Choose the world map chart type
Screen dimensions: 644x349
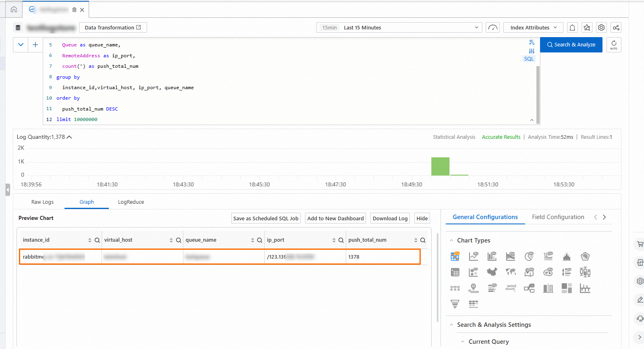(x=511, y=272)
